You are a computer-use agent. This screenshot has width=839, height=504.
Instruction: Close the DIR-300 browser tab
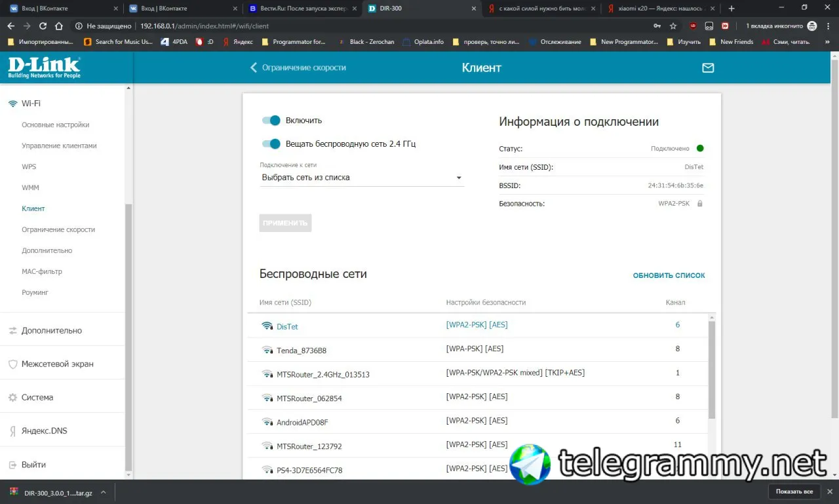[x=475, y=9]
